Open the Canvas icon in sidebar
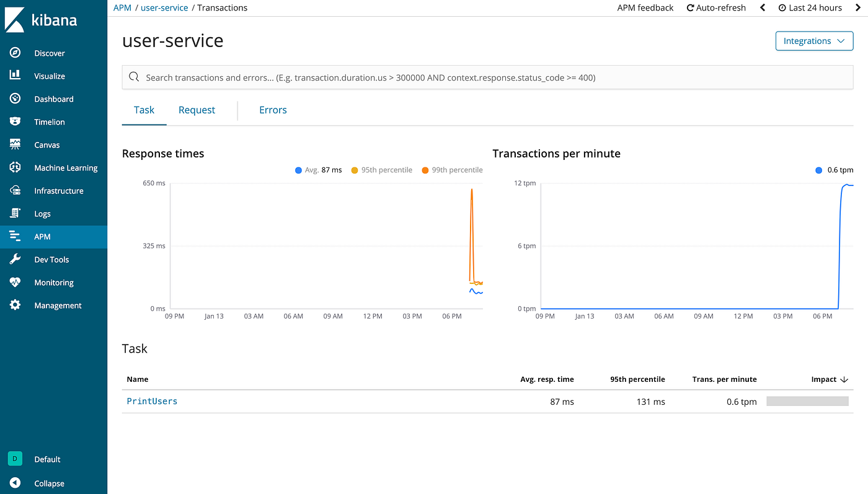Image resolution: width=868 pixels, height=494 pixels. pyautogui.click(x=15, y=145)
